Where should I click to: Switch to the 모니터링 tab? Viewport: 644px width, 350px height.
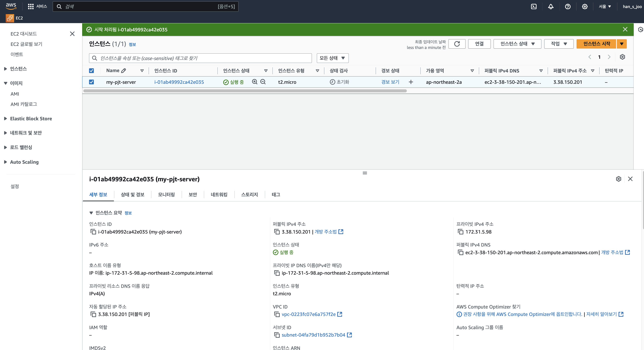click(x=166, y=195)
